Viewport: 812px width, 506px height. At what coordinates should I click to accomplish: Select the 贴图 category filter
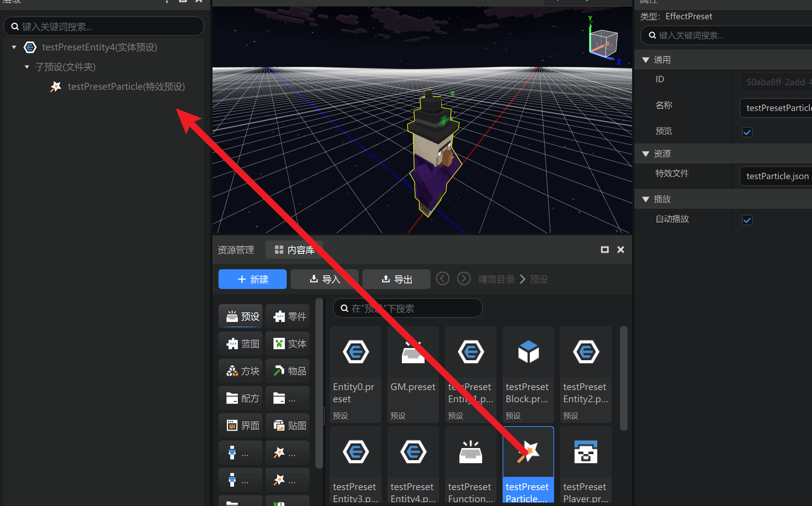(x=287, y=425)
